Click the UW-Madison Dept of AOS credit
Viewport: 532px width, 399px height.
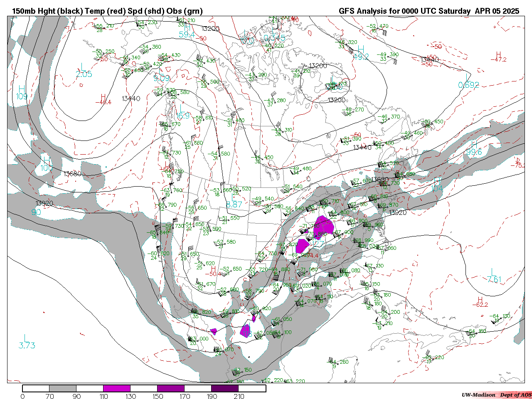(496, 395)
